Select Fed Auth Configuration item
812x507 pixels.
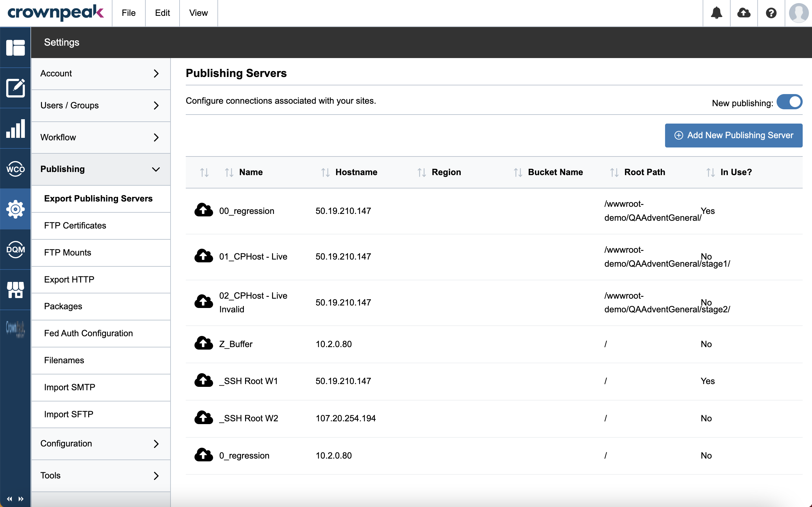(x=101, y=333)
